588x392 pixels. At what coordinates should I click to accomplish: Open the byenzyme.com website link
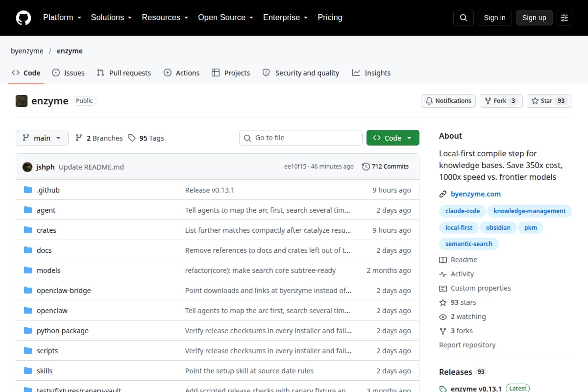click(x=476, y=194)
